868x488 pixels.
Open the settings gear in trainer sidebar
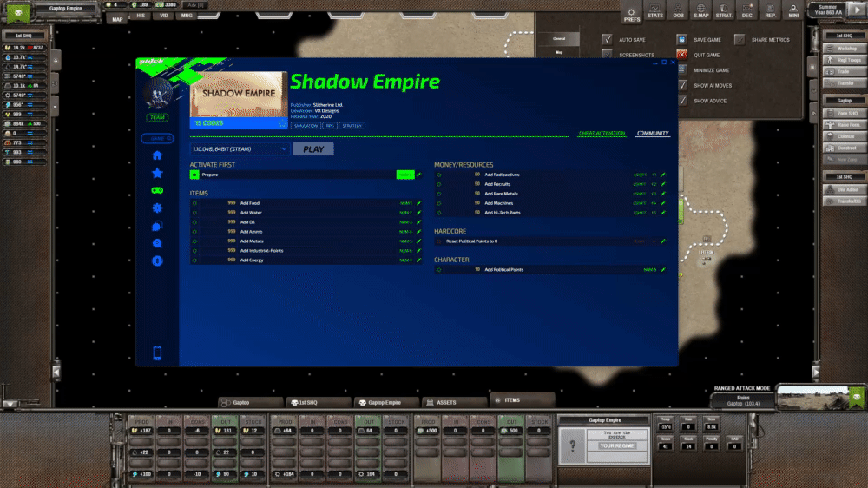point(157,208)
